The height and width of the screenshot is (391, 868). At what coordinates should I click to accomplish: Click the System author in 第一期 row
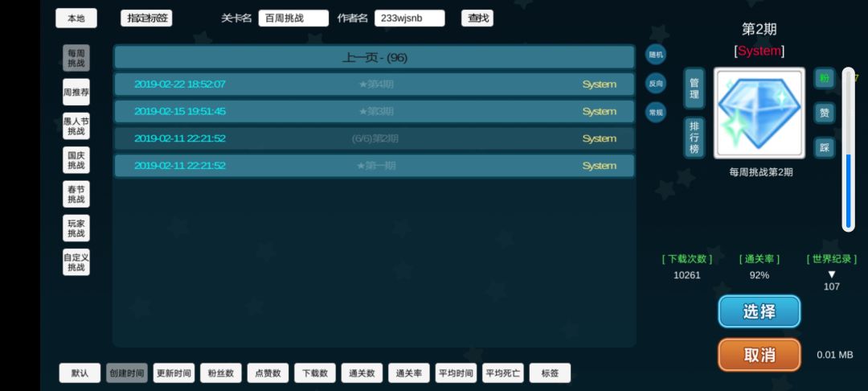599,166
